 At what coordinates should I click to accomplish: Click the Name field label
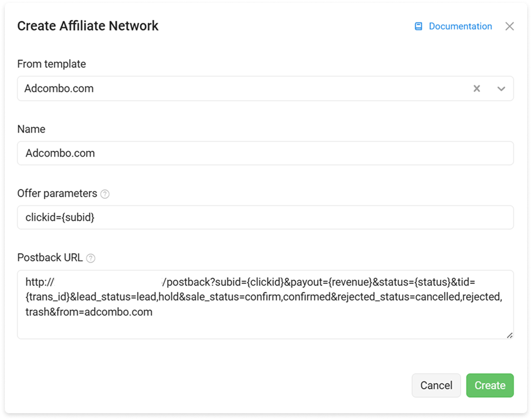click(x=31, y=129)
